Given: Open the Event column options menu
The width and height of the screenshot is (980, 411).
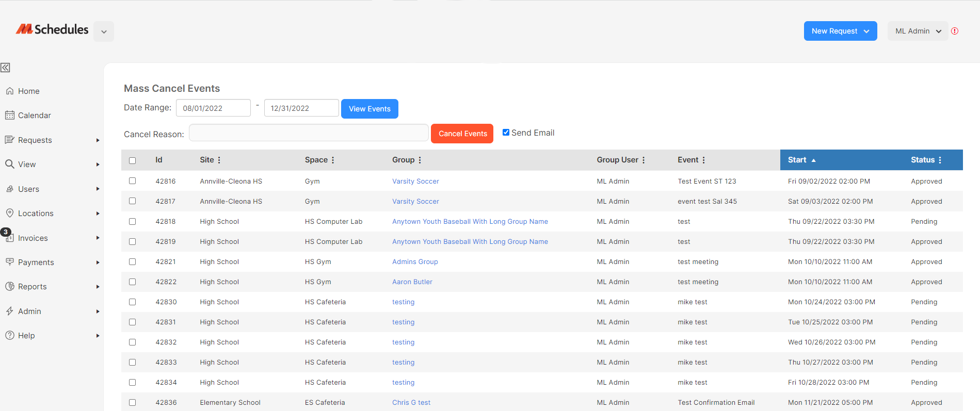Looking at the screenshot, I should [704, 160].
